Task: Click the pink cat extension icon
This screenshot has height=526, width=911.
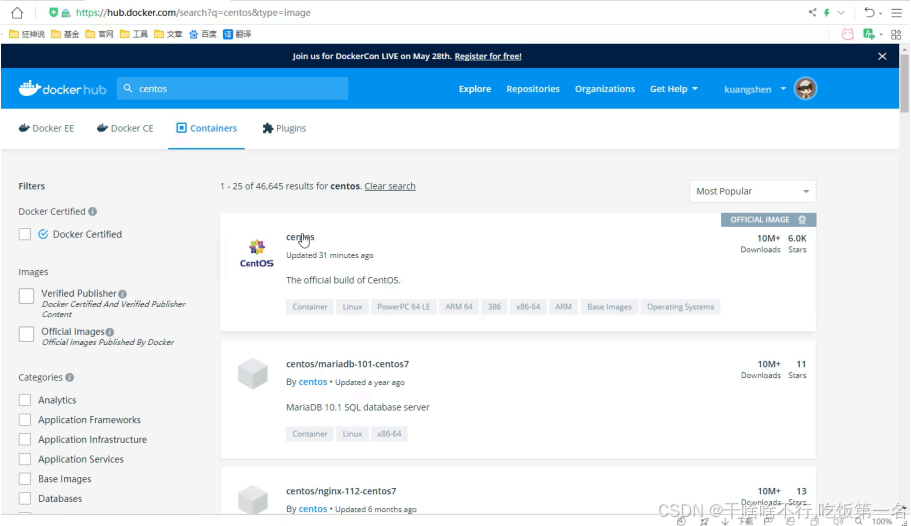Action: coord(848,34)
